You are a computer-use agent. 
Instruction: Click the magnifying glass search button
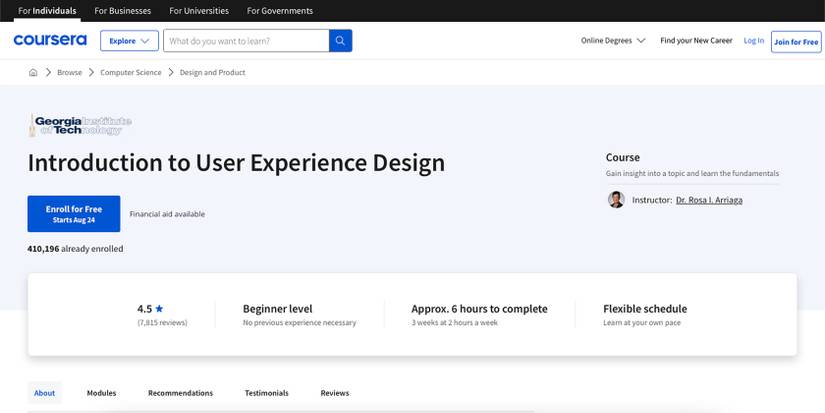coord(341,41)
